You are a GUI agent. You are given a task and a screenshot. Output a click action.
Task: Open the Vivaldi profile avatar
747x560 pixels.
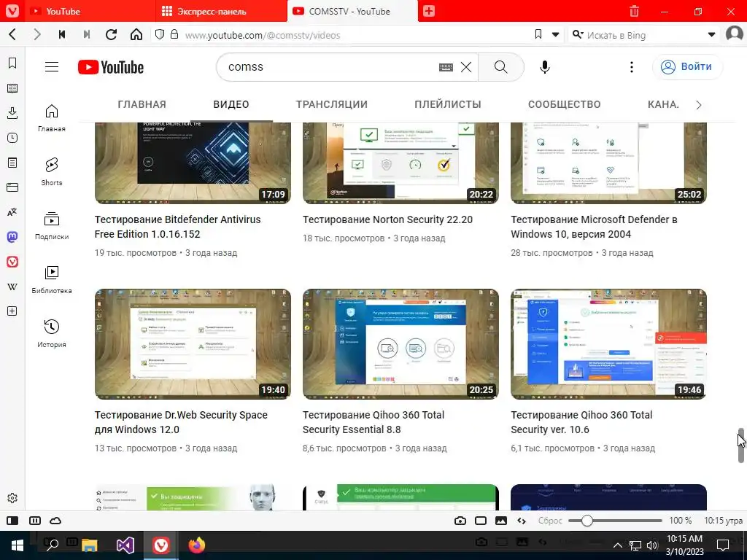[x=735, y=34]
